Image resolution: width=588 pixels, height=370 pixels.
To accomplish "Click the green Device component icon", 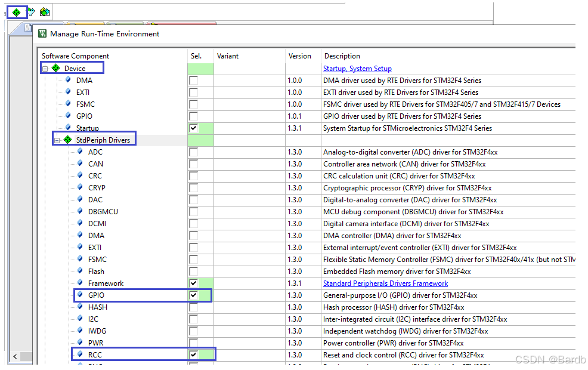I will (x=56, y=68).
